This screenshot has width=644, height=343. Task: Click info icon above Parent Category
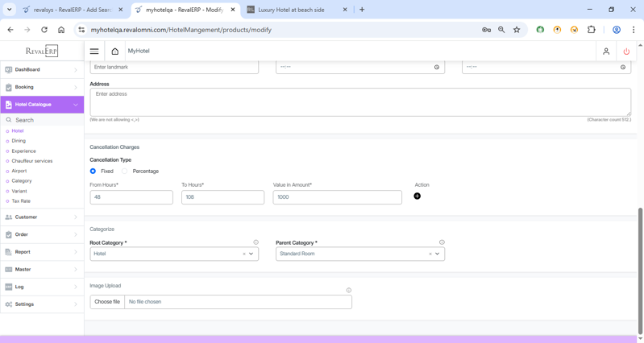pos(442,242)
